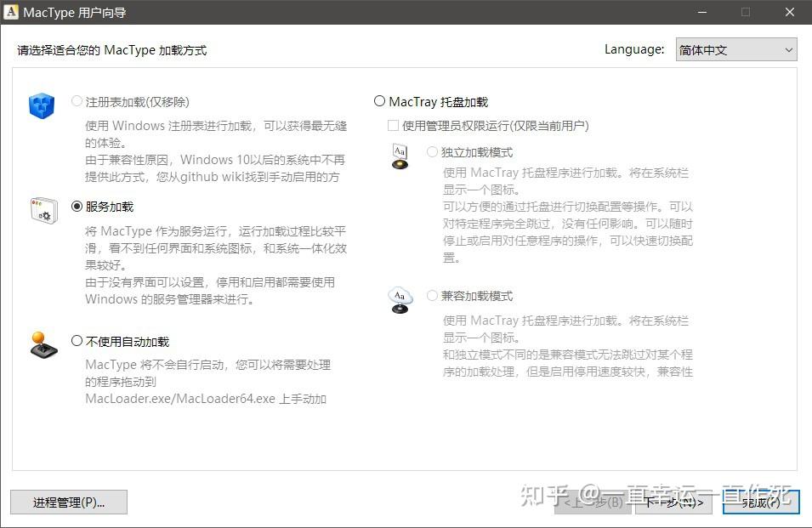Select the 独立加载模式 radio button
Screen dimensions: 812x528
tap(432, 151)
